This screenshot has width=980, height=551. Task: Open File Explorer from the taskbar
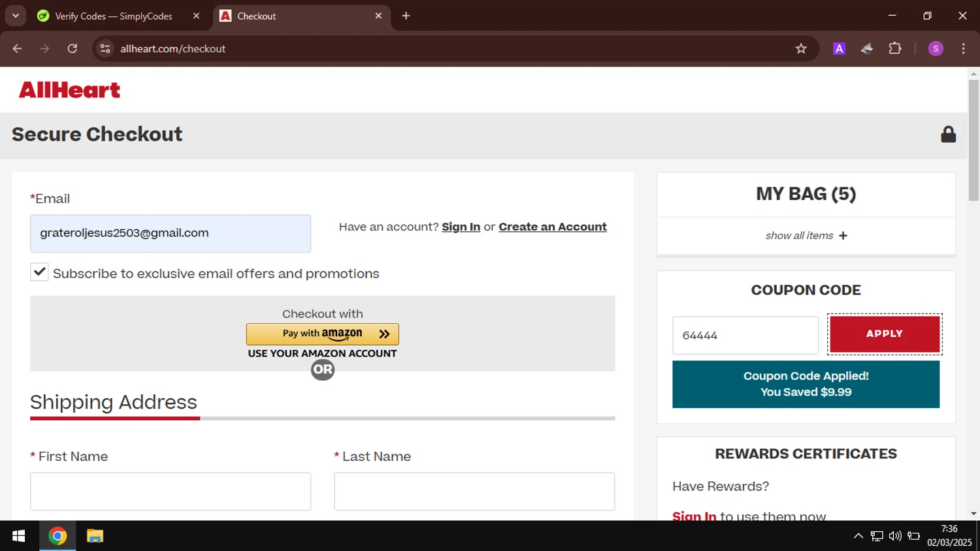[x=95, y=536]
